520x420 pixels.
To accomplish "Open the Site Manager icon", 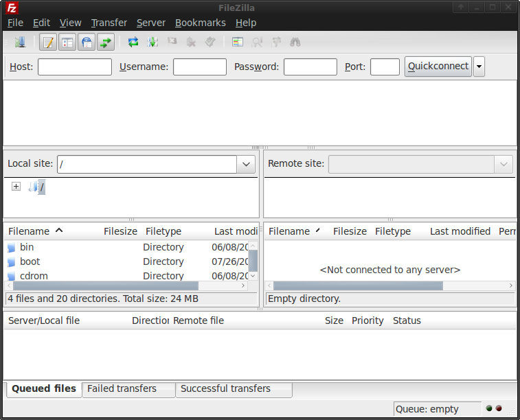I will [20, 42].
